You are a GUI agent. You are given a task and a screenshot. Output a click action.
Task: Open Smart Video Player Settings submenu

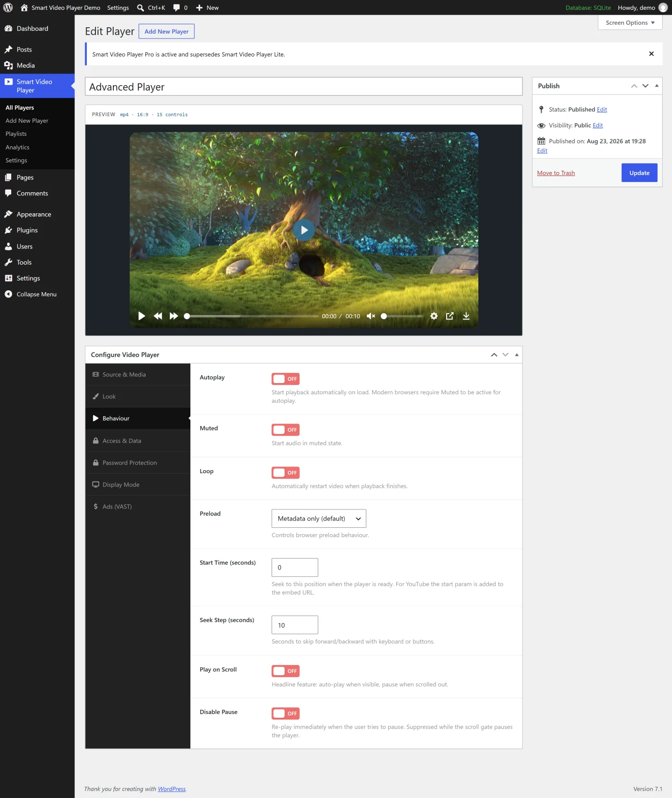click(x=16, y=160)
